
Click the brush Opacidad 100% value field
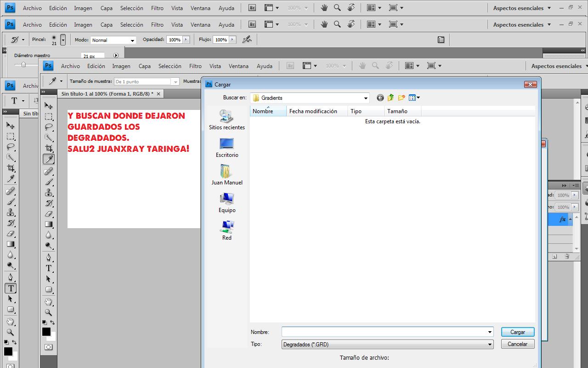(175, 40)
